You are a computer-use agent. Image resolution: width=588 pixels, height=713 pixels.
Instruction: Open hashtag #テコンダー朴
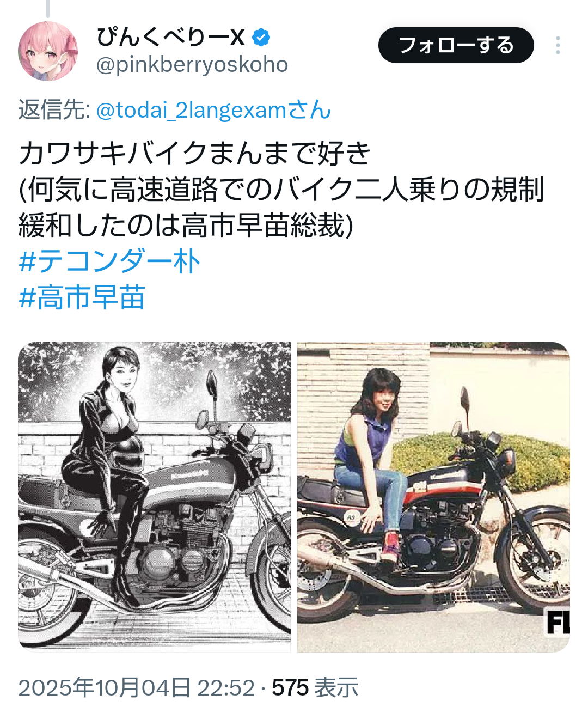109,261
